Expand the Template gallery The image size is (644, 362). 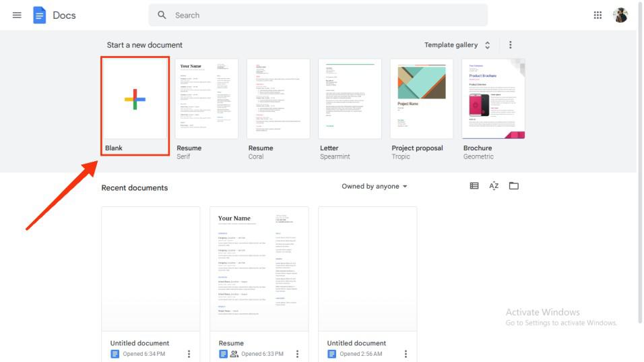pos(457,44)
